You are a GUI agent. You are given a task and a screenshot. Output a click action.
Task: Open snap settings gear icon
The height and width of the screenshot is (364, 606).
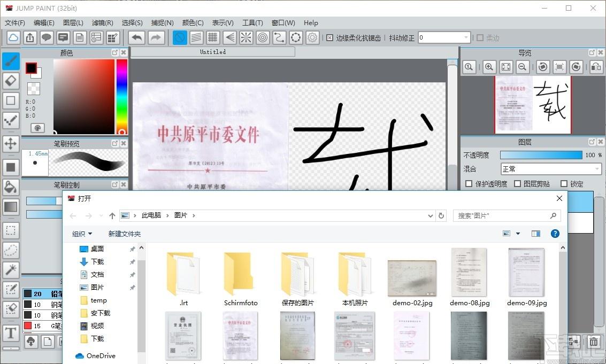(x=312, y=37)
